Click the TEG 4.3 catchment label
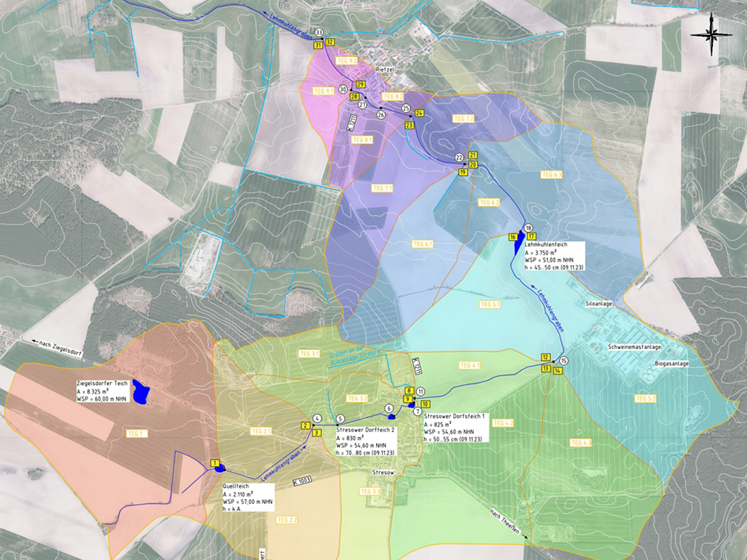 point(580,442)
